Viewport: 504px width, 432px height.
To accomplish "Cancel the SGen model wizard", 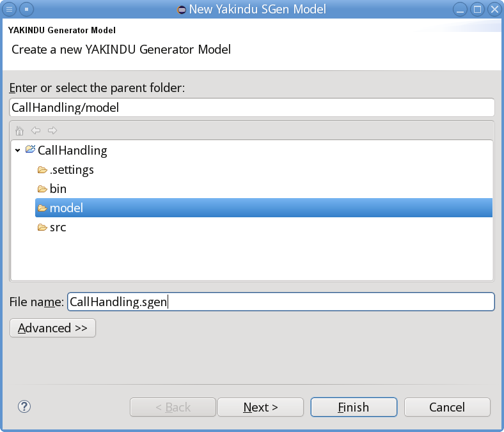I will 447,407.
